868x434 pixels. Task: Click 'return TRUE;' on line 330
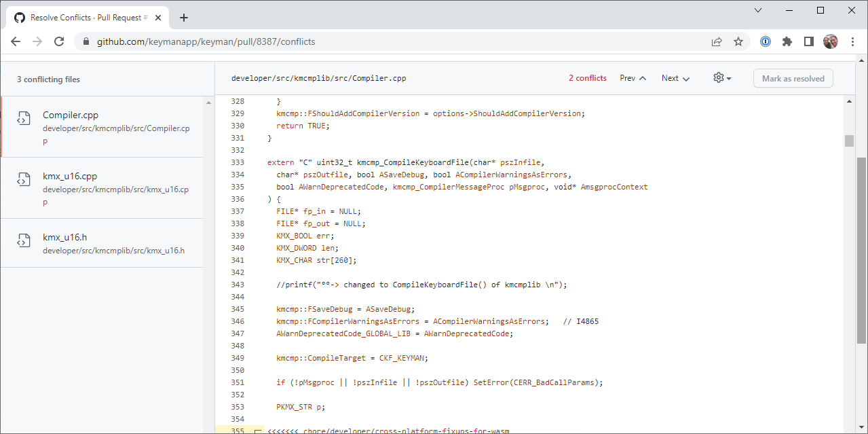coord(303,126)
